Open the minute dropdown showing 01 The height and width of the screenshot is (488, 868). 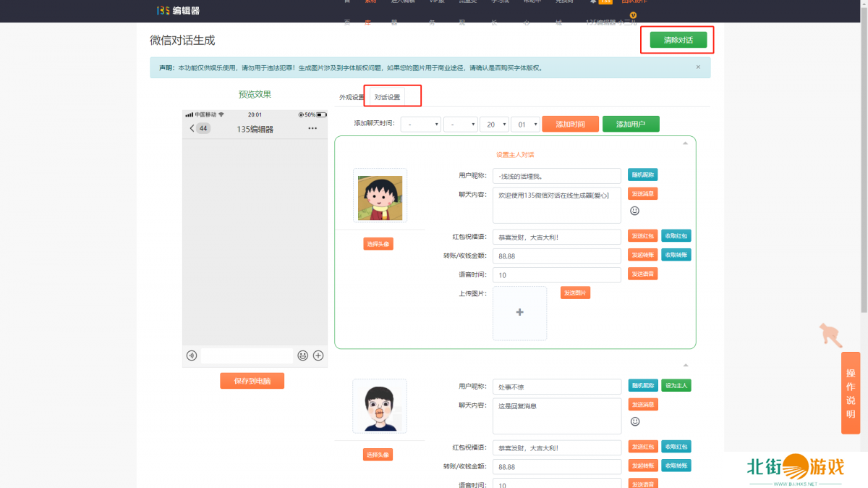(x=525, y=125)
